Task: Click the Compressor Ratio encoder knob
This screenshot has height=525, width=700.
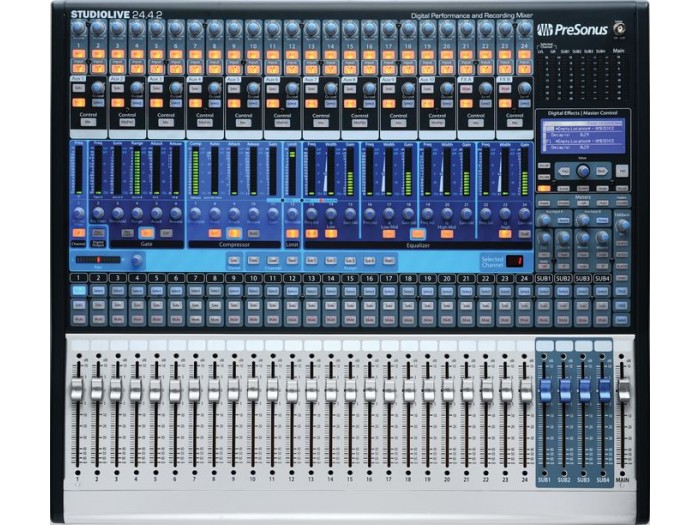Action: click(215, 213)
